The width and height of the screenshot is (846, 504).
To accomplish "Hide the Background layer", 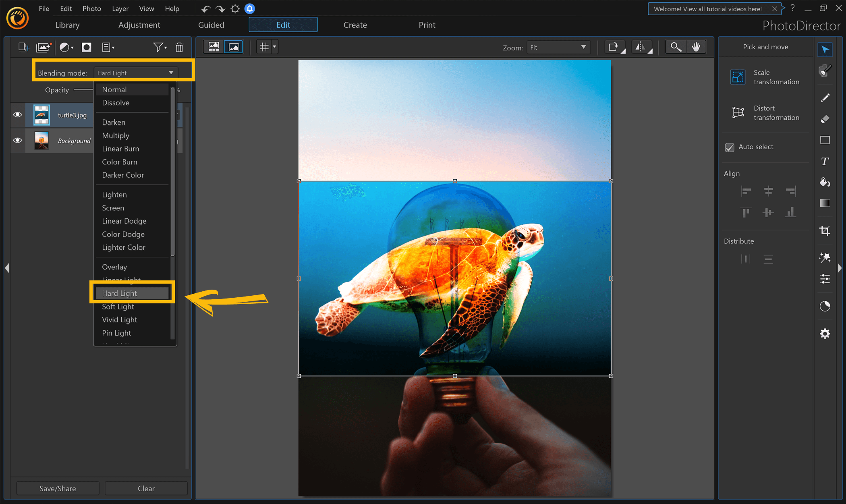I will point(17,140).
